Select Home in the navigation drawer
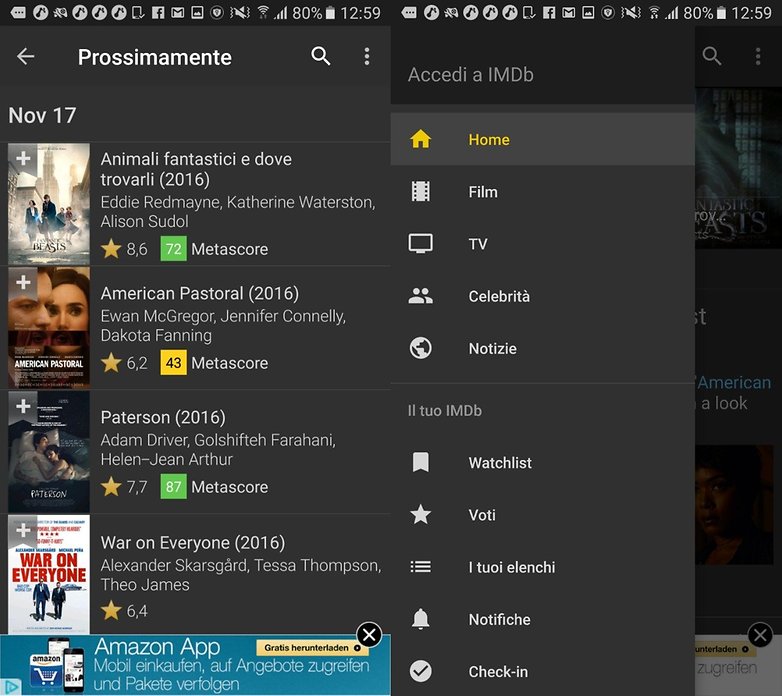 (543, 139)
